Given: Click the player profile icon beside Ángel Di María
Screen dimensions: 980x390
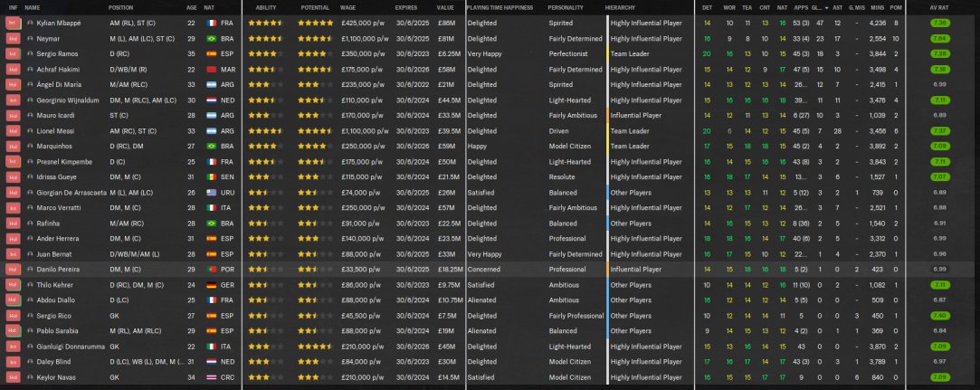Looking at the screenshot, I should tap(30, 84).
